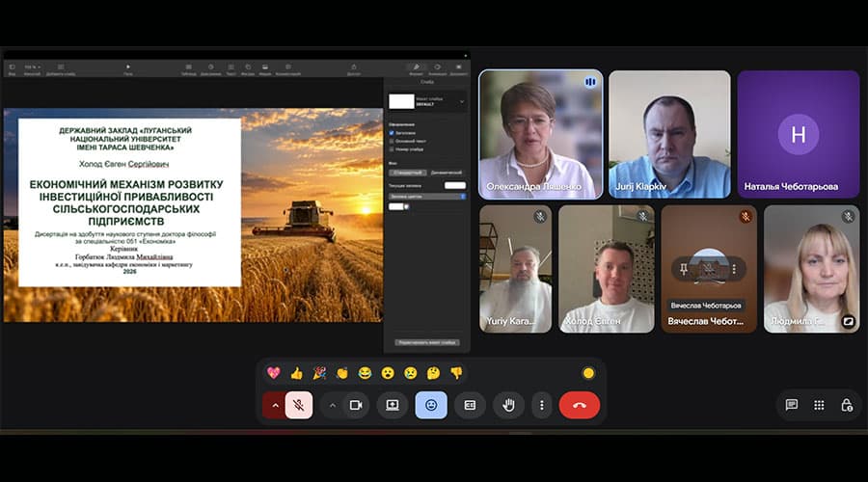Open host controls lock icon
Image resolution: width=868 pixels, height=482 pixels.
click(847, 405)
